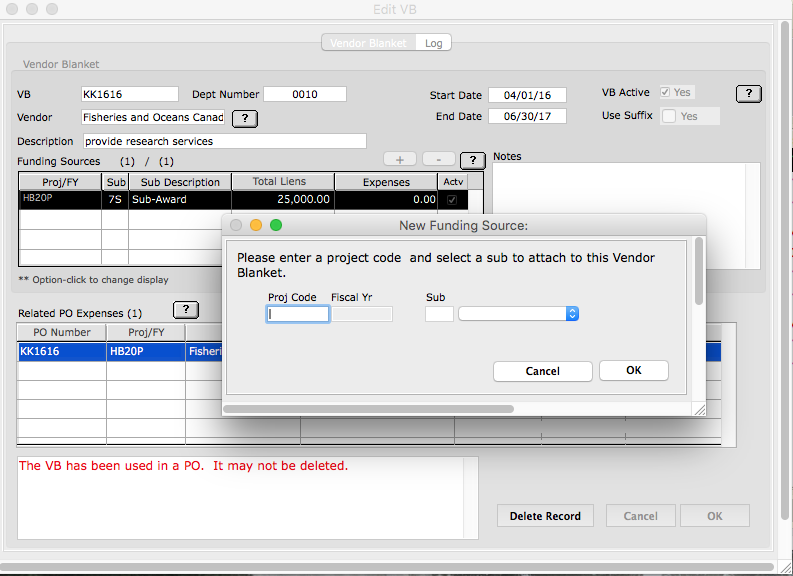The height and width of the screenshot is (576, 793).
Task: Zoom the New Funding Source dialog green button
Action: pyautogui.click(x=276, y=225)
